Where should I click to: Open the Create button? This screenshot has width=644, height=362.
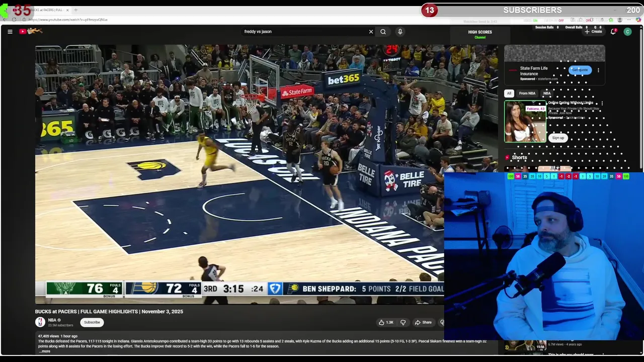(x=593, y=32)
